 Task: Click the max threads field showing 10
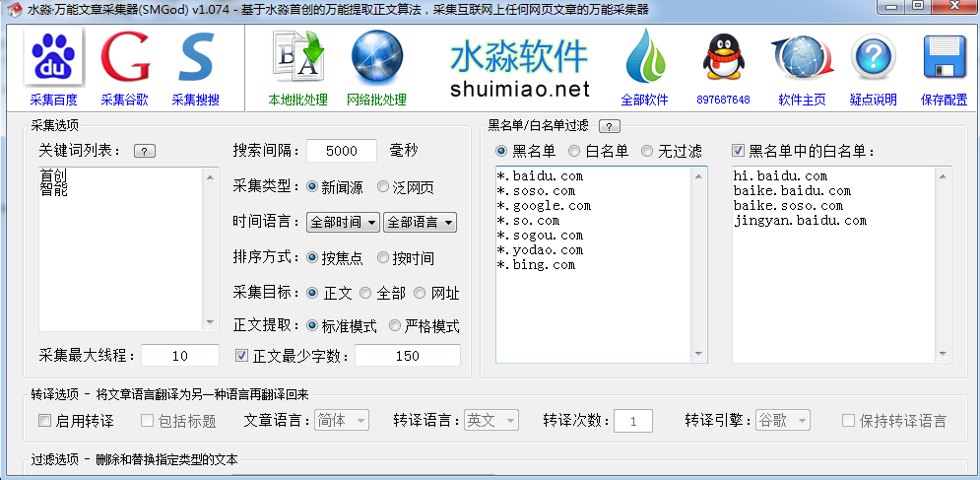point(180,356)
